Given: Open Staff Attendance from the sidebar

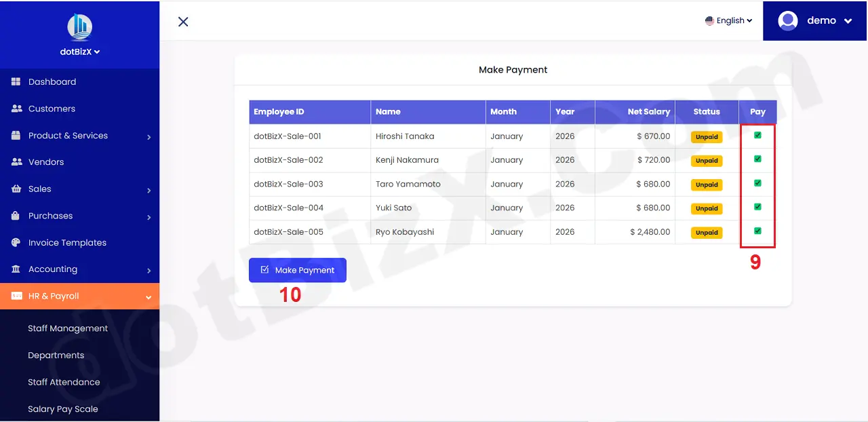Looking at the screenshot, I should [x=64, y=382].
